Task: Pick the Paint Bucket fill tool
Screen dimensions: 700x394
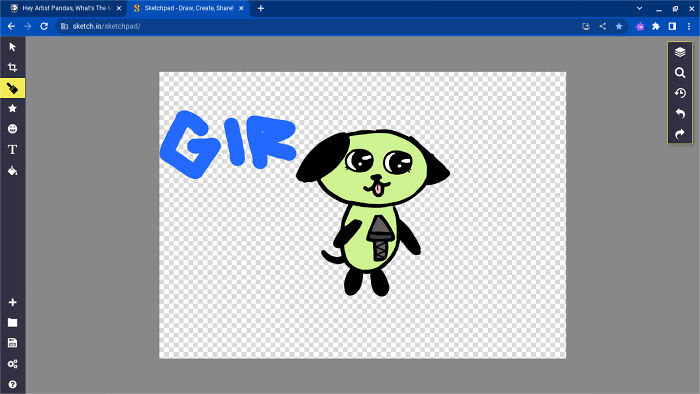Action: coord(12,170)
